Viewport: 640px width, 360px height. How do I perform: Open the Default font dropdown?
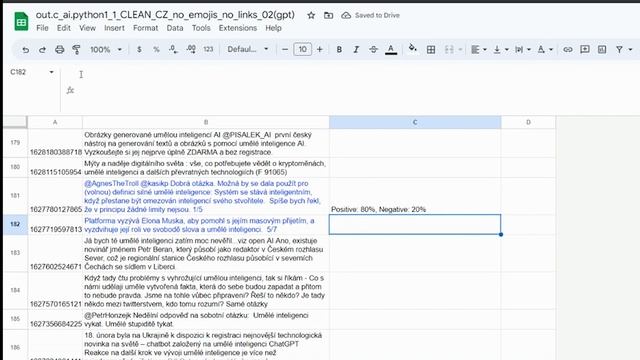[x=248, y=50]
